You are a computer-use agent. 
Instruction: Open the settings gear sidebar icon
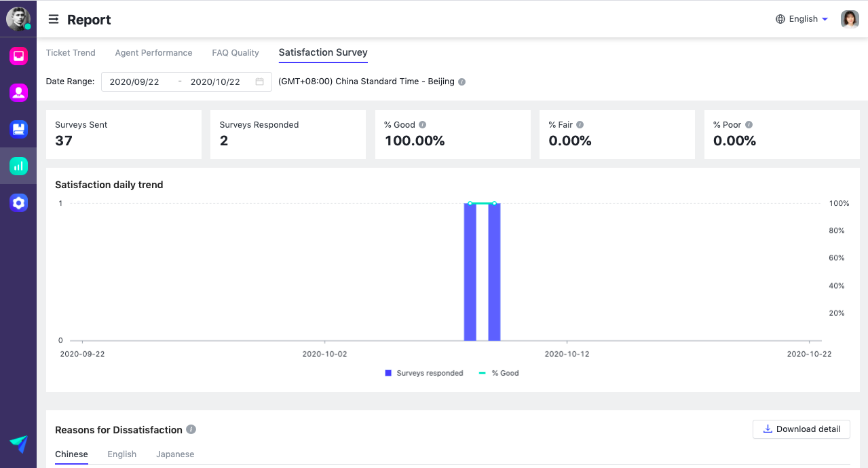[18, 202]
